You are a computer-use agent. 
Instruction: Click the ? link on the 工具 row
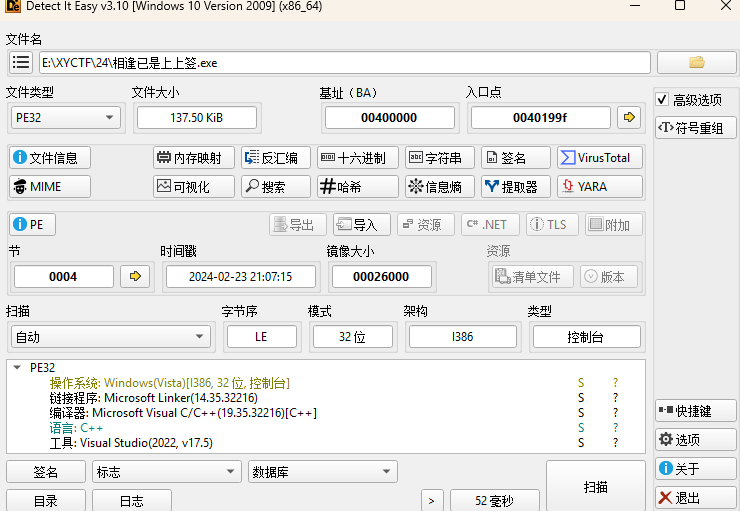[615, 443]
